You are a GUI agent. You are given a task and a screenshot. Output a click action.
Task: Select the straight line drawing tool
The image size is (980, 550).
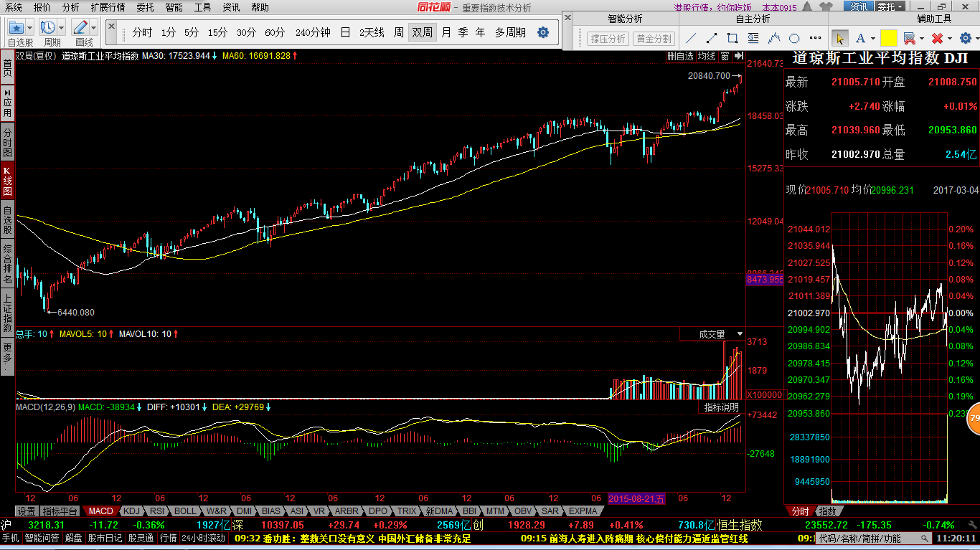pyautogui.click(x=691, y=38)
